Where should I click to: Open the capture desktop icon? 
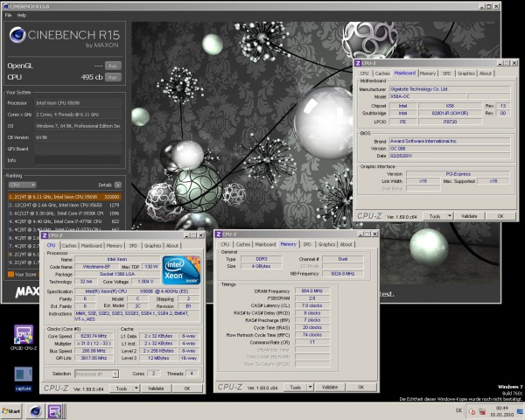[23, 379]
